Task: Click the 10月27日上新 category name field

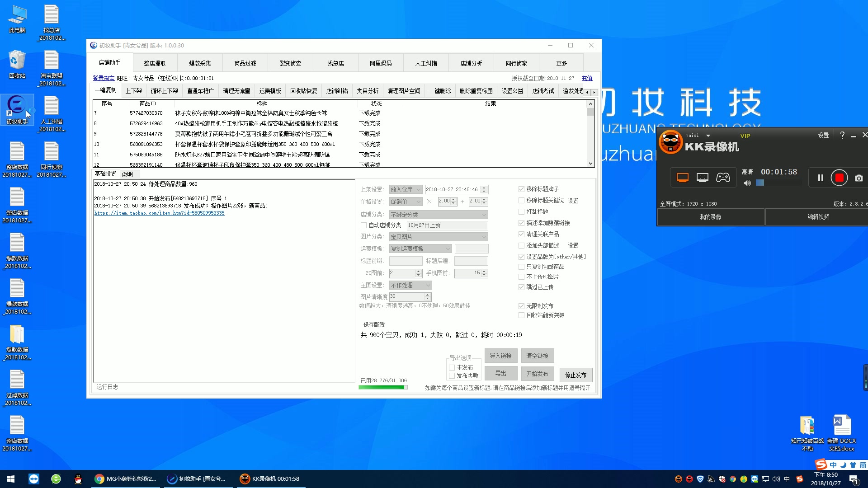Action: (447, 225)
